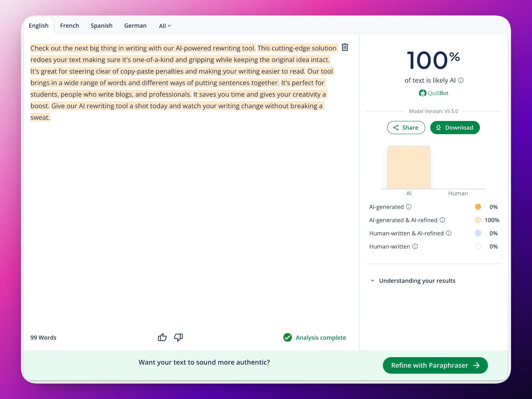Click the info icon beside AI-generated
532x399 pixels.
point(409,207)
